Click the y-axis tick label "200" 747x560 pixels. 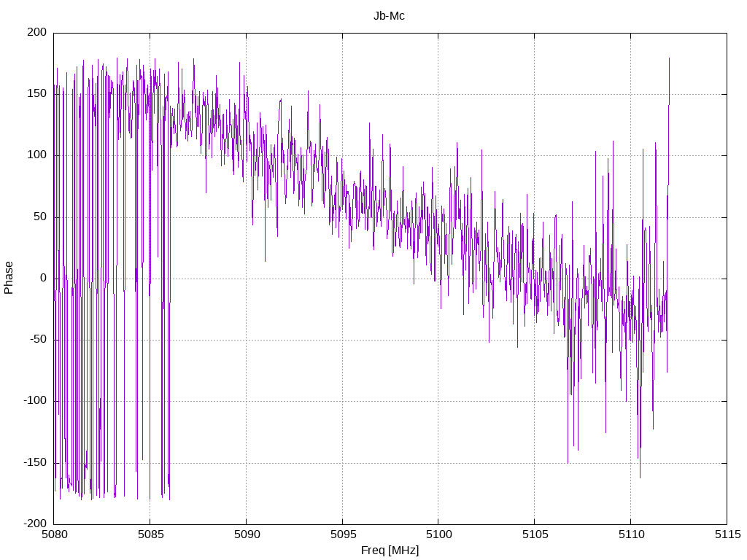37,32
